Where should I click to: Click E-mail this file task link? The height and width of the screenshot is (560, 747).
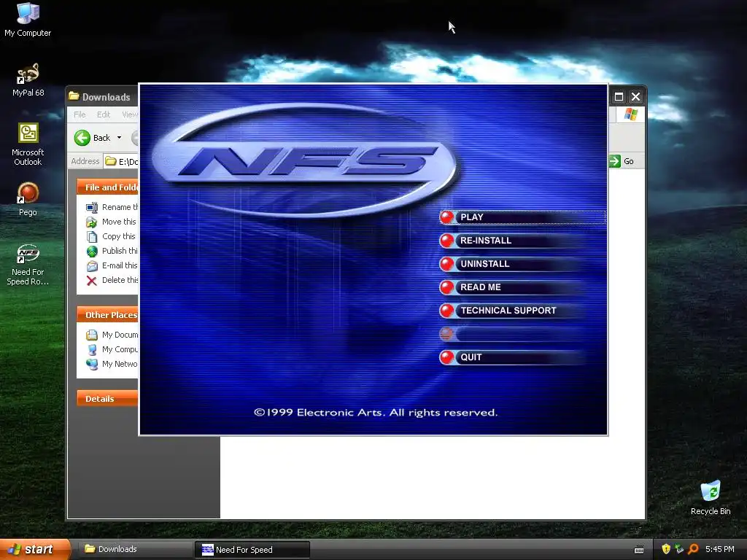coord(120,265)
